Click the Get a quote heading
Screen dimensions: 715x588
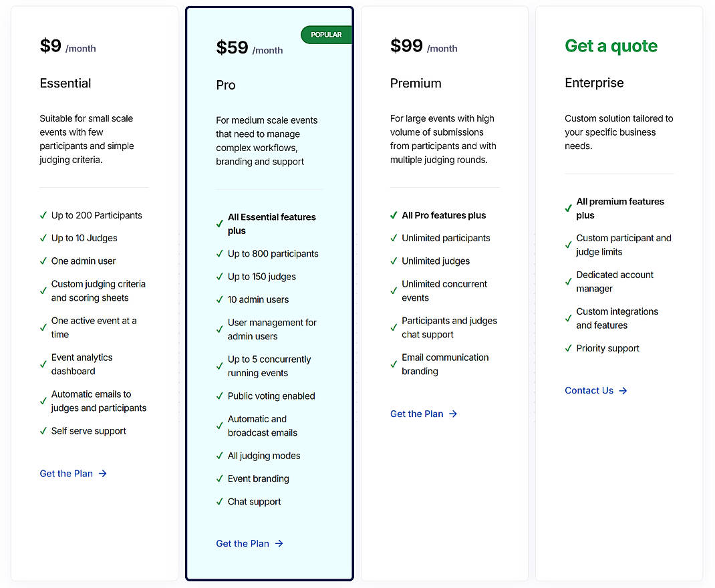611,46
